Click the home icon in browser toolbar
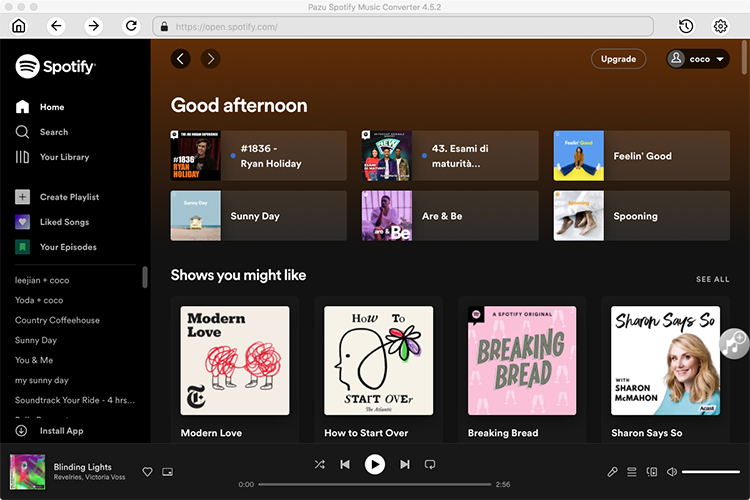Viewport: 750px width, 500px height. (x=18, y=26)
